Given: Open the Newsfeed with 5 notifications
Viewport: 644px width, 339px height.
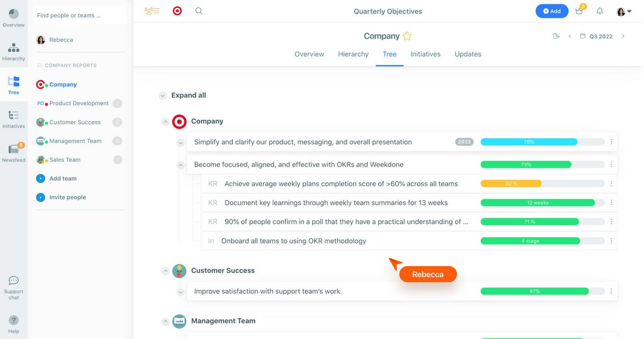Looking at the screenshot, I should pyautogui.click(x=13, y=152).
